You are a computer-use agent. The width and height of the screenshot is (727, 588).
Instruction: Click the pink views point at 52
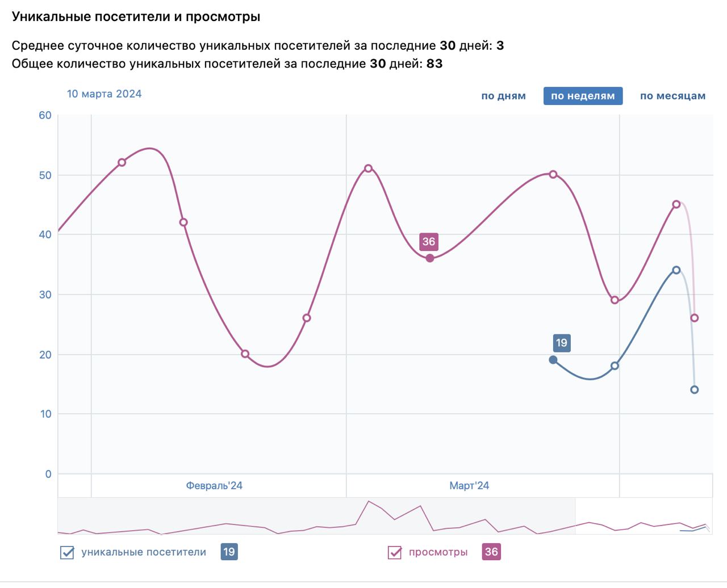(x=122, y=162)
